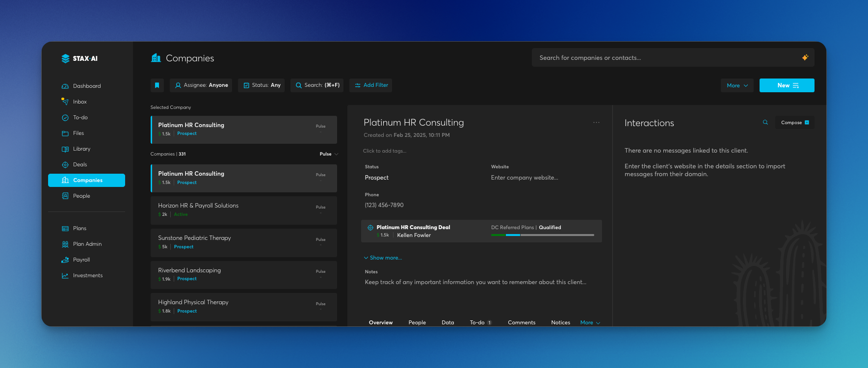The image size is (868, 368).
Task: Expand Show more… company details
Action: tap(383, 258)
